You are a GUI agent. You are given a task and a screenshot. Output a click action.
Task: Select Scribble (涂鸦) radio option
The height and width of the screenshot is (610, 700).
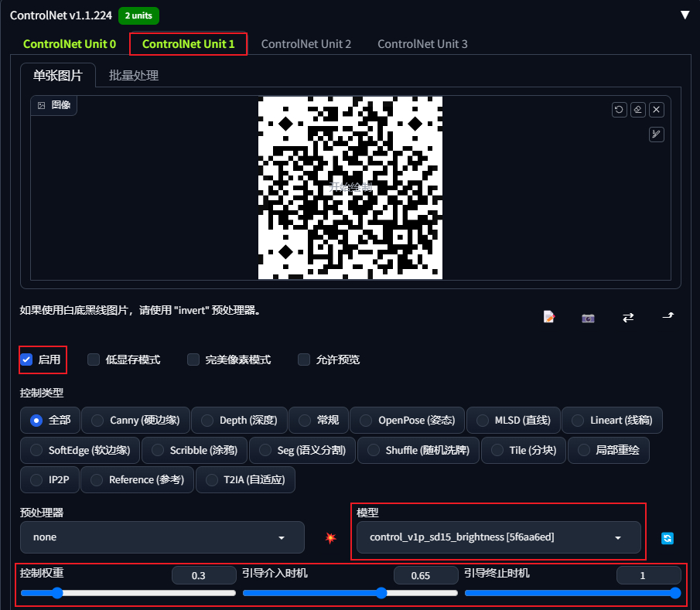[194, 450]
